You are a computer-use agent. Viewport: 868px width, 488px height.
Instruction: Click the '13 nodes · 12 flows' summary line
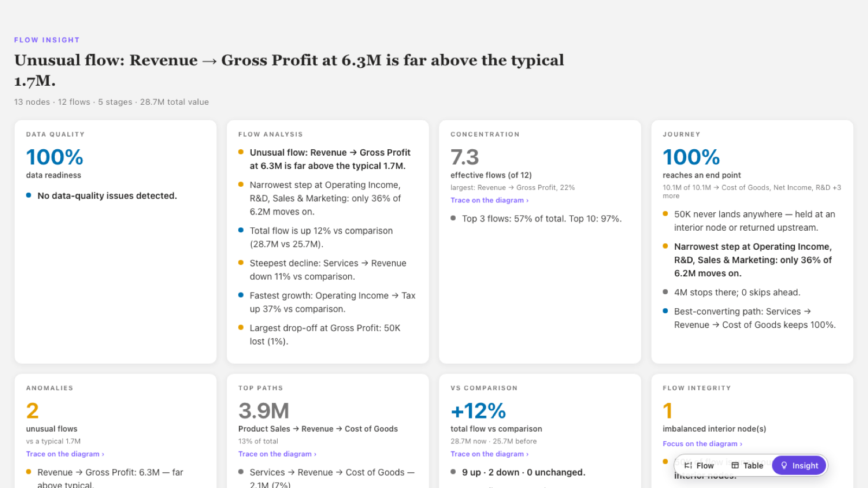click(111, 102)
